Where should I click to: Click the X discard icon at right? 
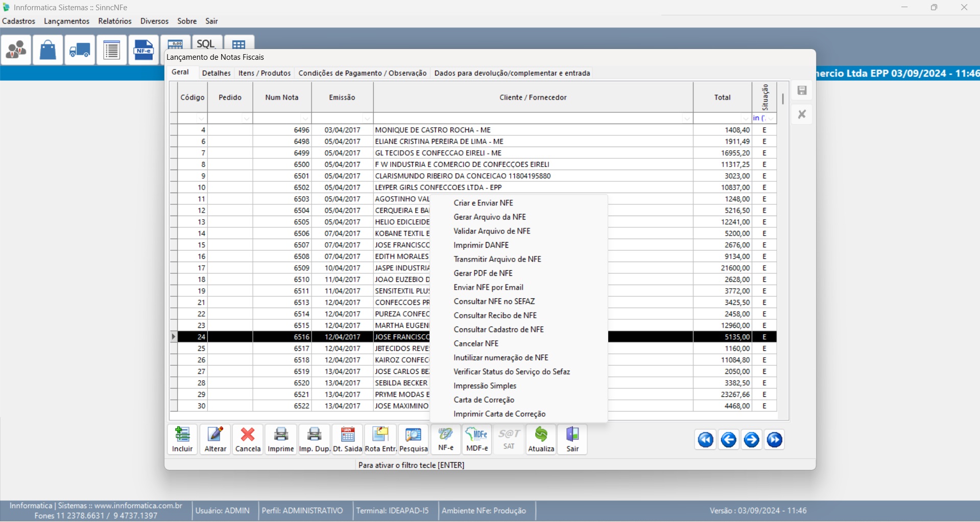coord(802,114)
